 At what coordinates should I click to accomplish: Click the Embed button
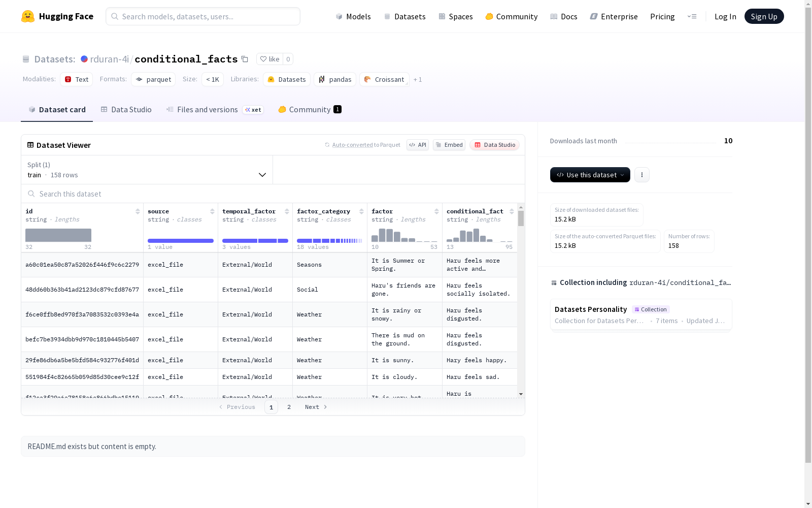click(449, 145)
